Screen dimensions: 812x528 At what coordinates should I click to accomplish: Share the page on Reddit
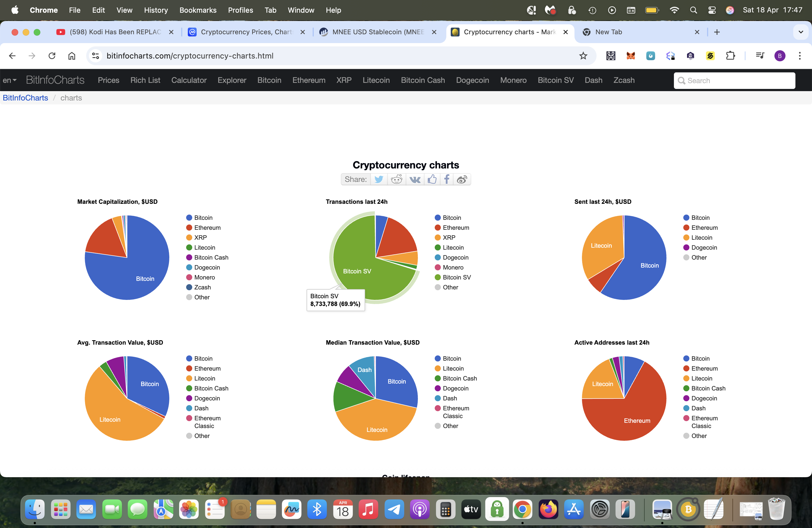coord(396,179)
